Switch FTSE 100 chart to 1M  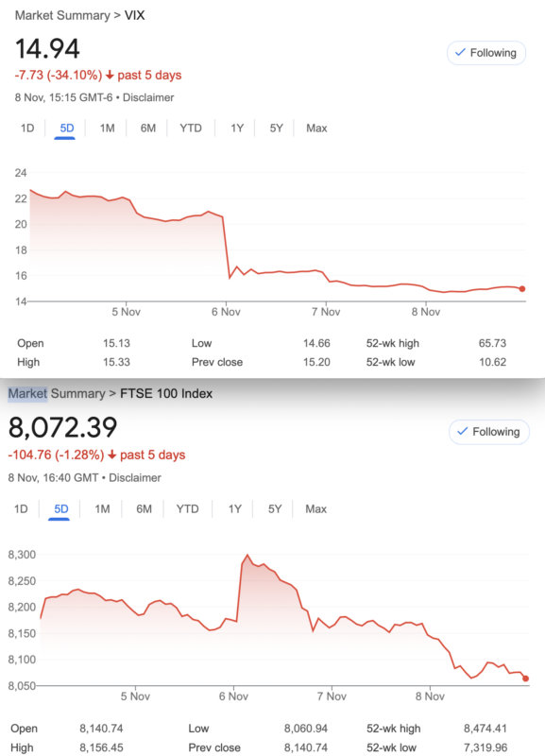[102, 509]
